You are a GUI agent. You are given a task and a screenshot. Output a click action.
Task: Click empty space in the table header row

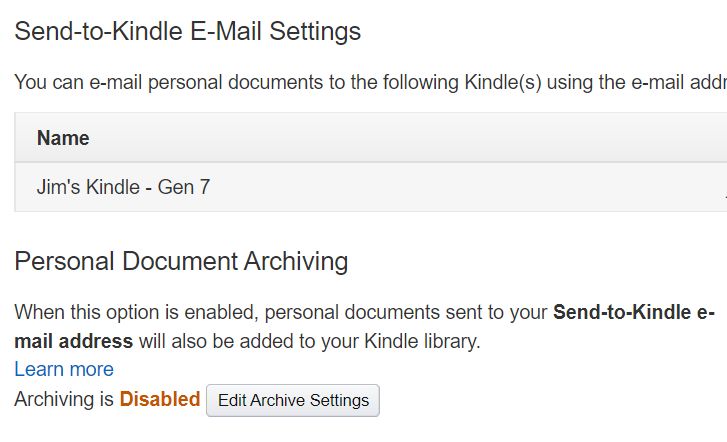(x=400, y=138)
